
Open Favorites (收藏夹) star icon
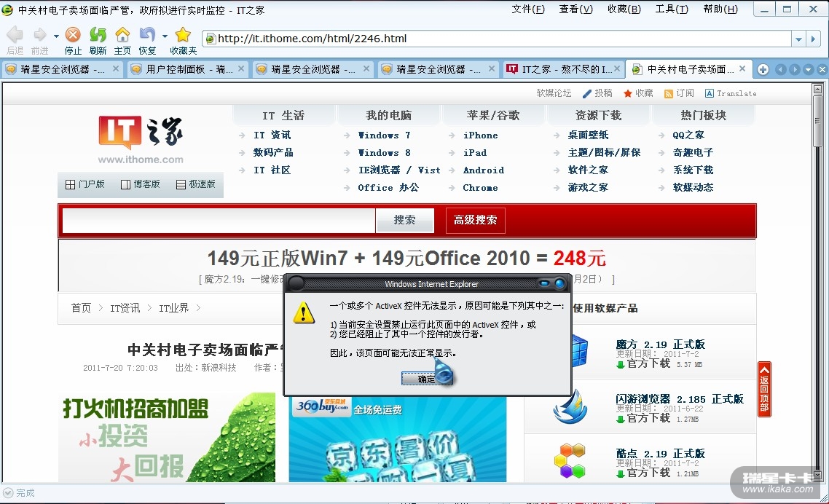pyautogui.click(x=183, y=35)
